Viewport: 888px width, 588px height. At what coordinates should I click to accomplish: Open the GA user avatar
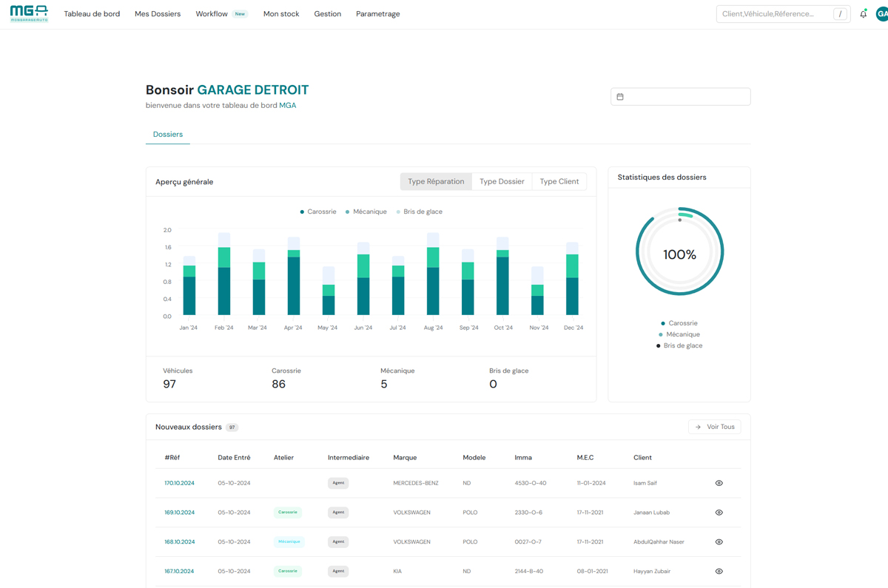[881, 14]
